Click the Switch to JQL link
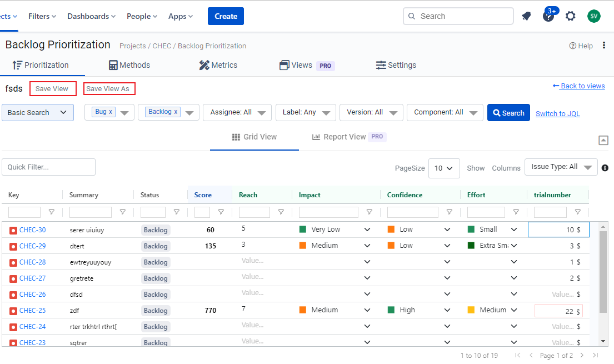Image resolution: width=614 pixels, height=364 pixels. tap(557, 113)
